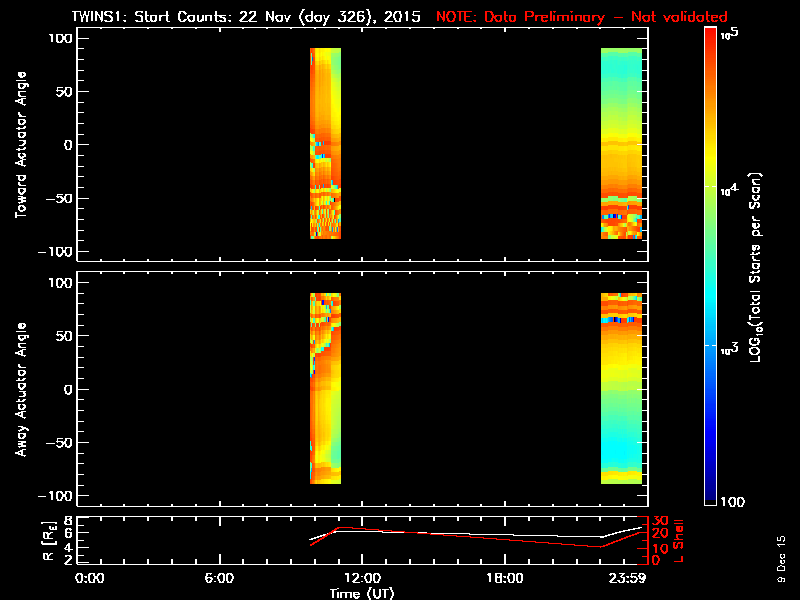Click the red "L Shell" axis label
Screen dimensions: 800x600
pyautogui.click(x=679, y=540)
